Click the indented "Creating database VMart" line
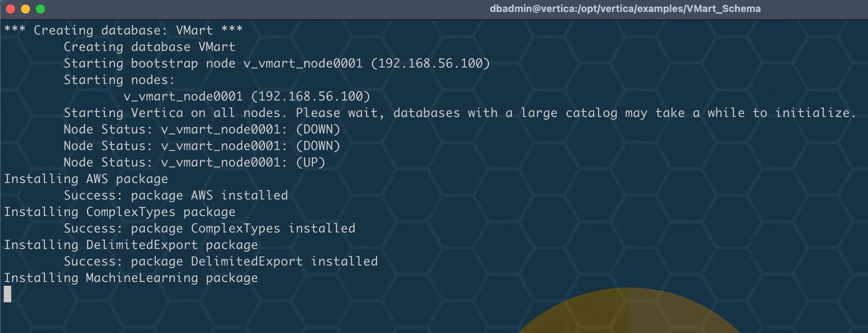Viewport: 868px width, 333px height. 149,47
